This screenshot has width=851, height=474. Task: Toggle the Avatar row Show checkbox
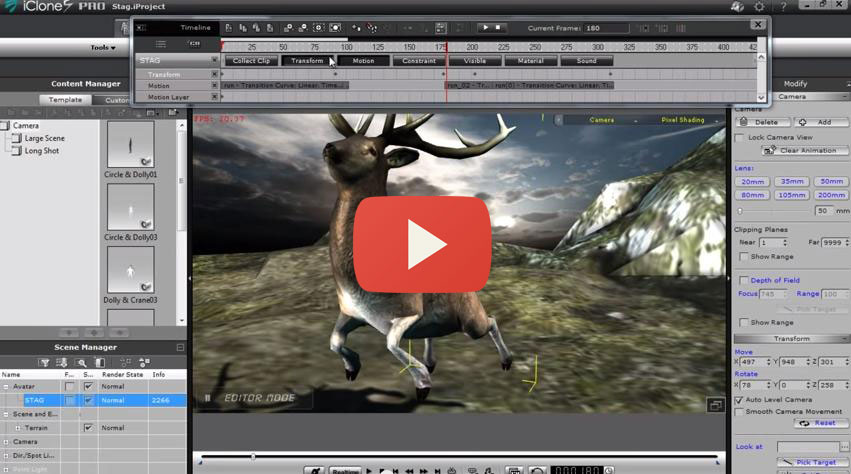88,386
